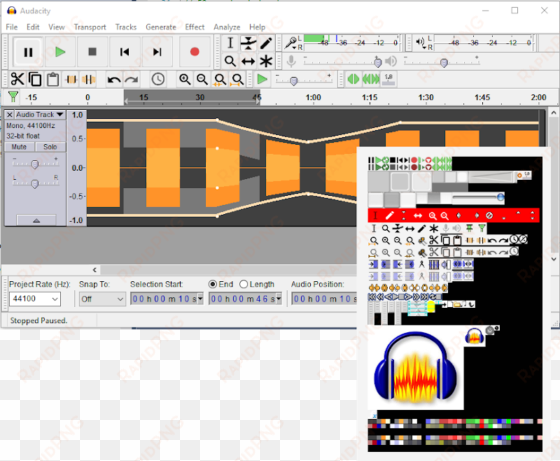Select the Zoom (magnifier) tool

pyautogui.click(x=230, y=61)
